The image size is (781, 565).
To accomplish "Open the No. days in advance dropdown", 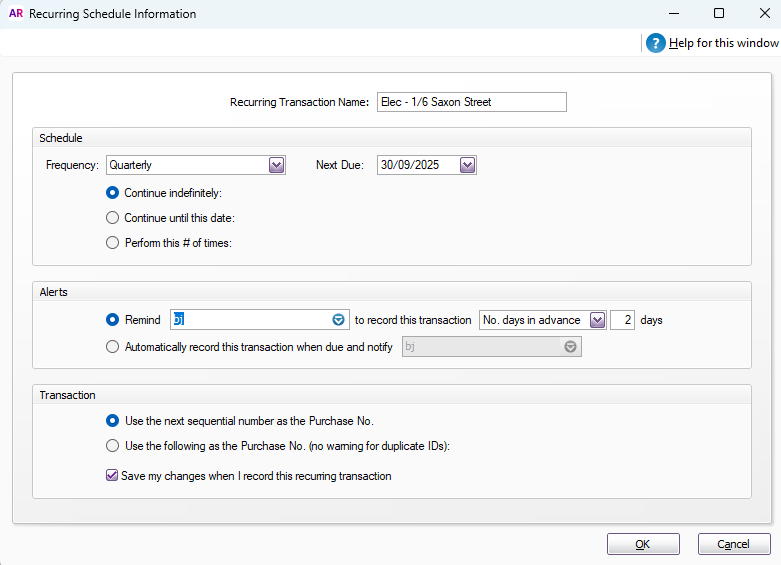I will [x=597, y=320].
